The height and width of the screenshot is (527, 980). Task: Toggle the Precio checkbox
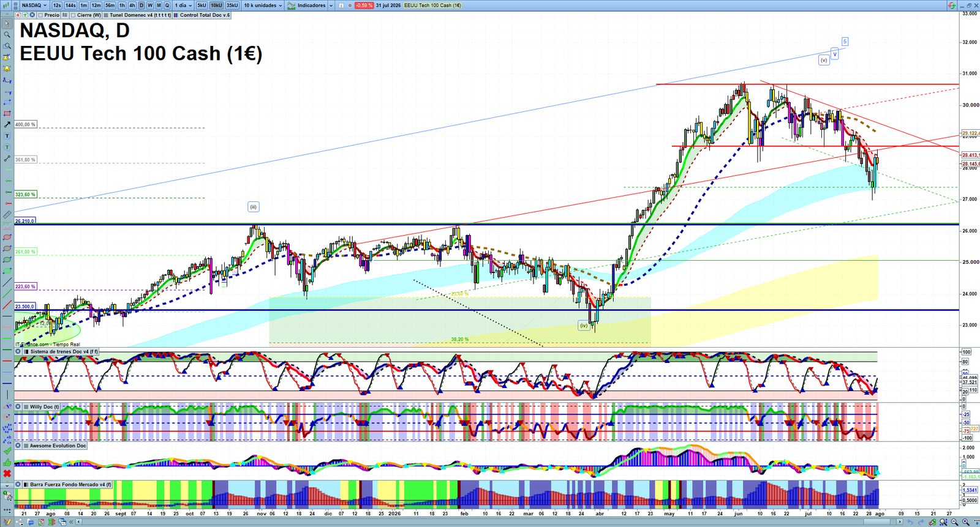(40, 15)
